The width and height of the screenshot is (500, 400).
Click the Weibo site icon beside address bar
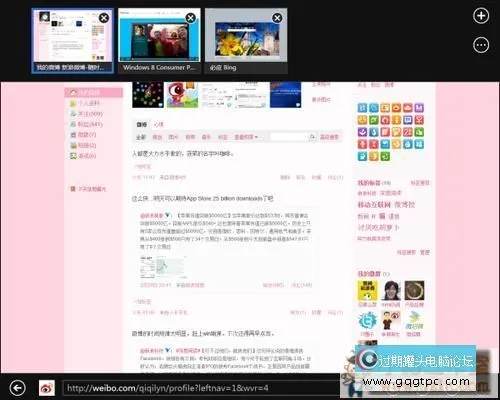(47, 388)
